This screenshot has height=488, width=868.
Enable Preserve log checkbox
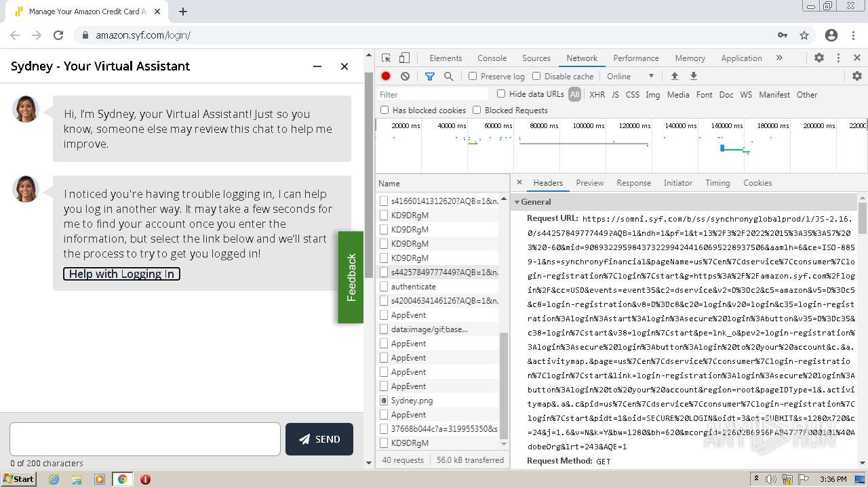click(x=473, y=77)
